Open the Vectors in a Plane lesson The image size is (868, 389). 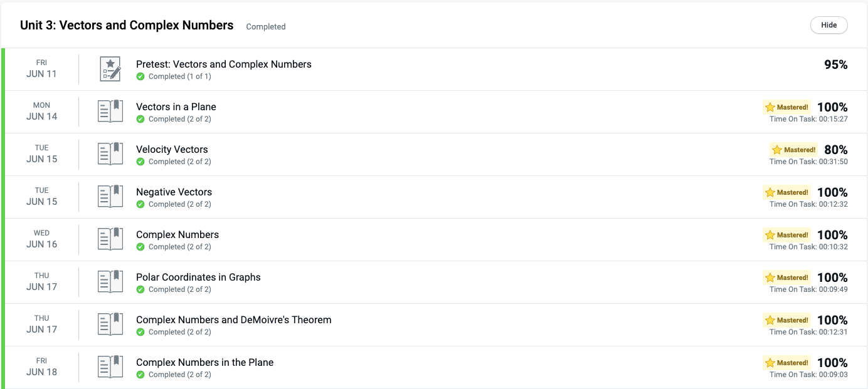click(176, 106)
